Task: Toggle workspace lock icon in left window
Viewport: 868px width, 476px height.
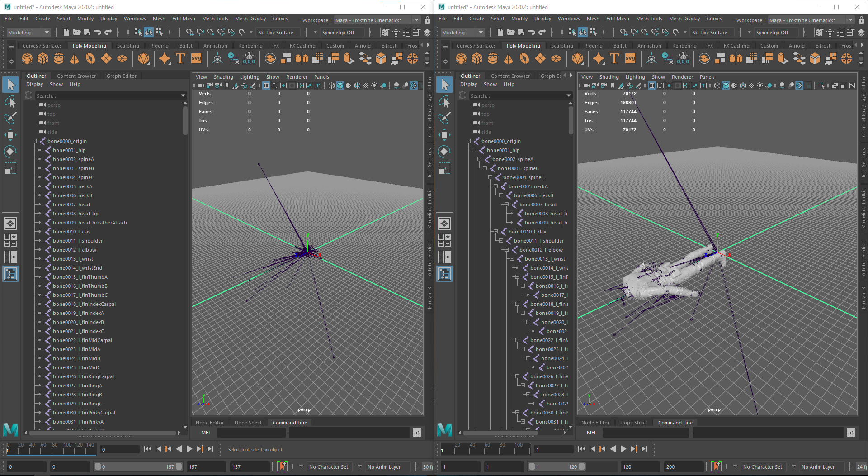Action: 427,20
